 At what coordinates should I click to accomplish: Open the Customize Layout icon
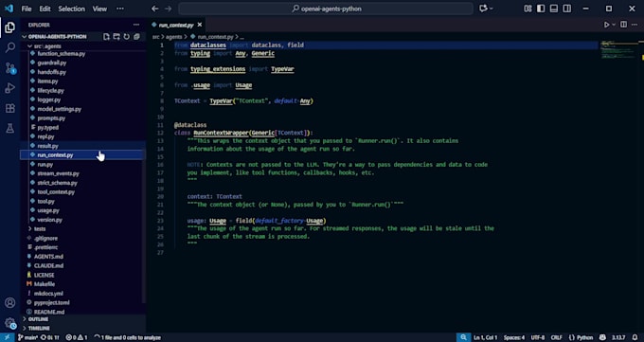click(528, 9)
